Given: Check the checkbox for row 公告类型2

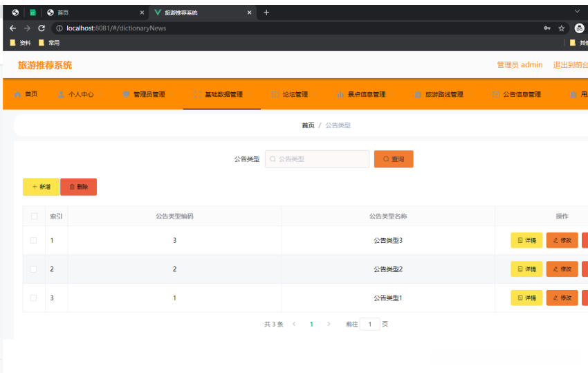Looking at the screenshot, I should (x=33, y=269).
